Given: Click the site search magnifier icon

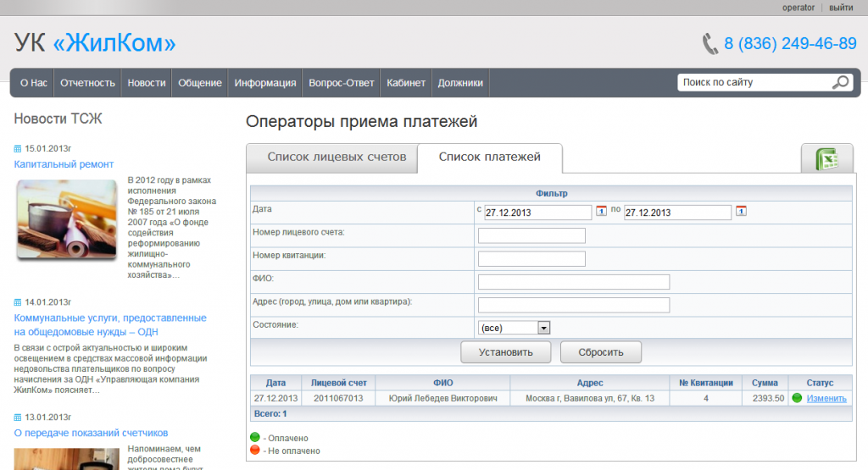Looking at the screenshot, I should click(x=840, y=82).
